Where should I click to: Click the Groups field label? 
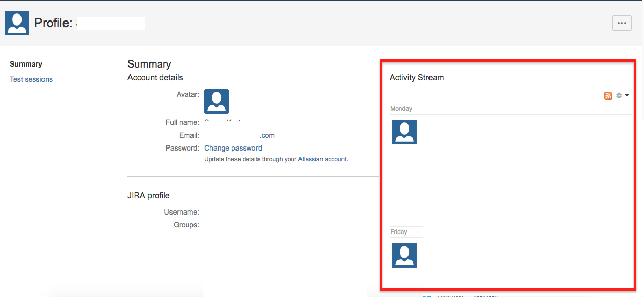click(186, 225)
